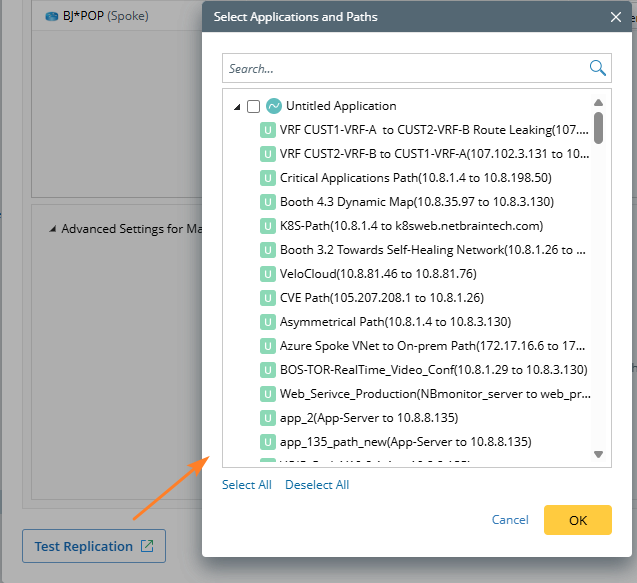Collapse the Untitled Application tree node
Screen dimensions: 637x583
pyautogui.click(x=237, y=107)
